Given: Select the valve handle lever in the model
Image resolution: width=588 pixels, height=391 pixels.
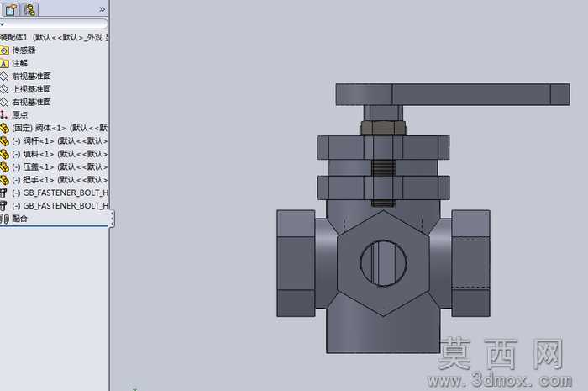Looking at the screenshot, I should coord(453,94).
